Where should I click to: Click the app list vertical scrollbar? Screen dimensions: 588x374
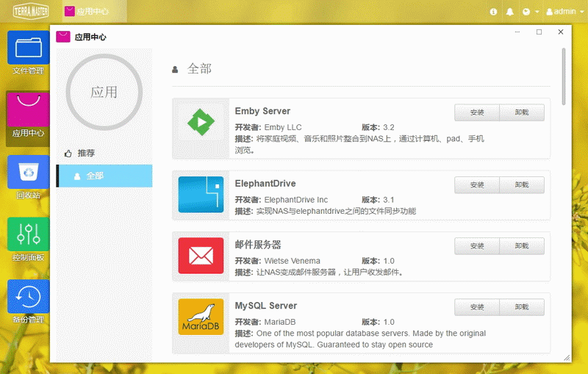pos(563,76)
